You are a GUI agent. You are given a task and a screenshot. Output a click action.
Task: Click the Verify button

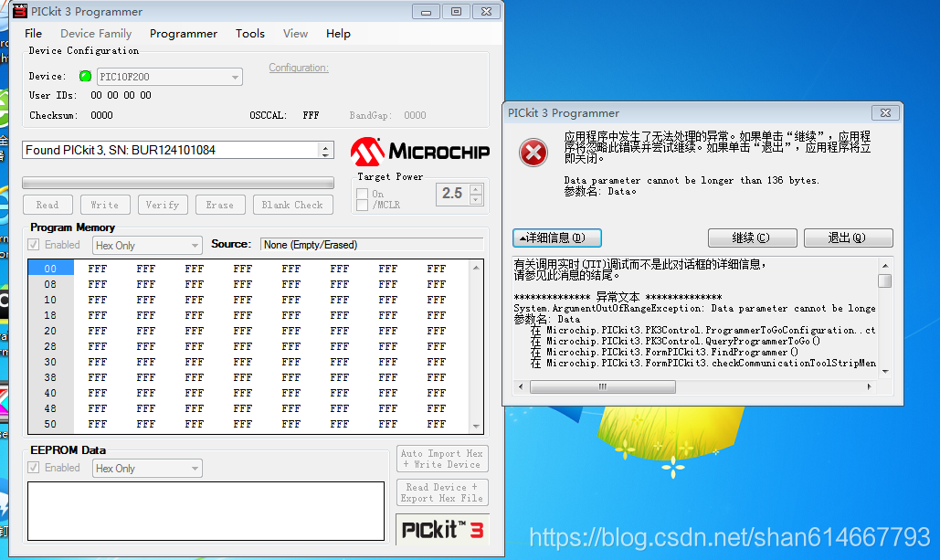163,205
